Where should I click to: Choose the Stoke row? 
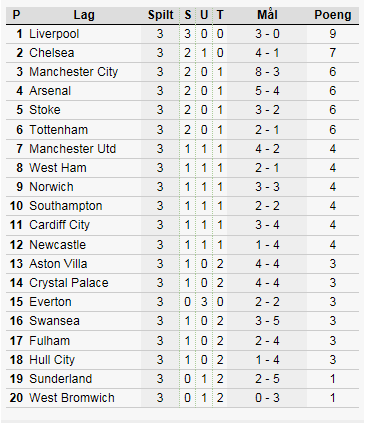click(x=182, y=110)
